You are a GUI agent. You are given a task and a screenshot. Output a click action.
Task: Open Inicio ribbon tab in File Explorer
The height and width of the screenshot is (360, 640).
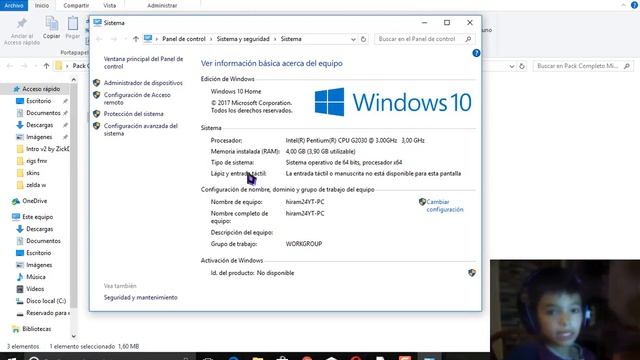click(x=42, y=5)
